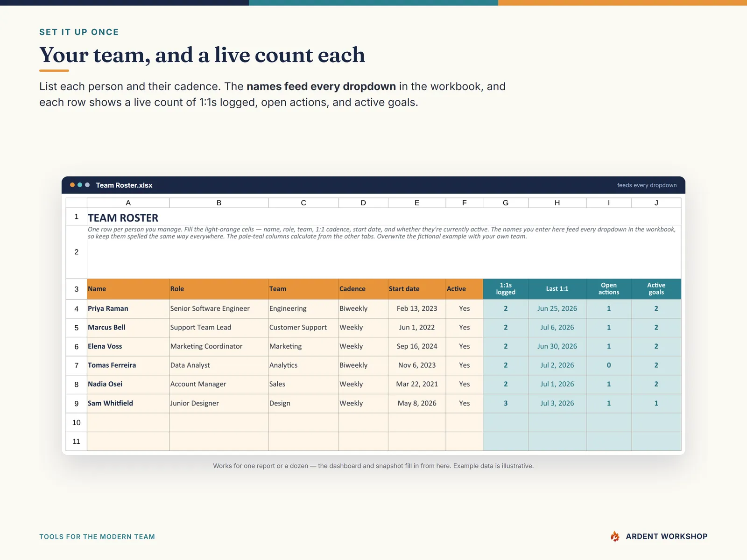Click the Jul 6, 2026 last 1:1 cell
The height and width of the screenshot is (560, 747).
pos(557,328)
